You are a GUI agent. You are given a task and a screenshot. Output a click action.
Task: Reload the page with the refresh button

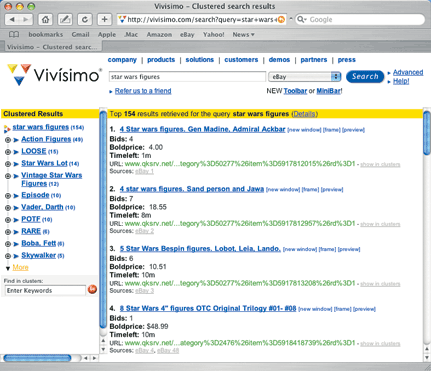coord(85,19)
